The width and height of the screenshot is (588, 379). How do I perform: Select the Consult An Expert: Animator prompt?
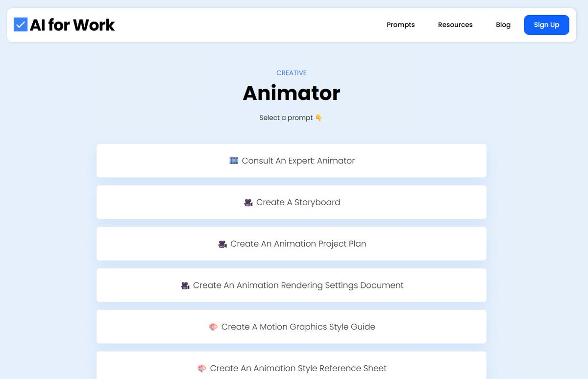(292, 161)
